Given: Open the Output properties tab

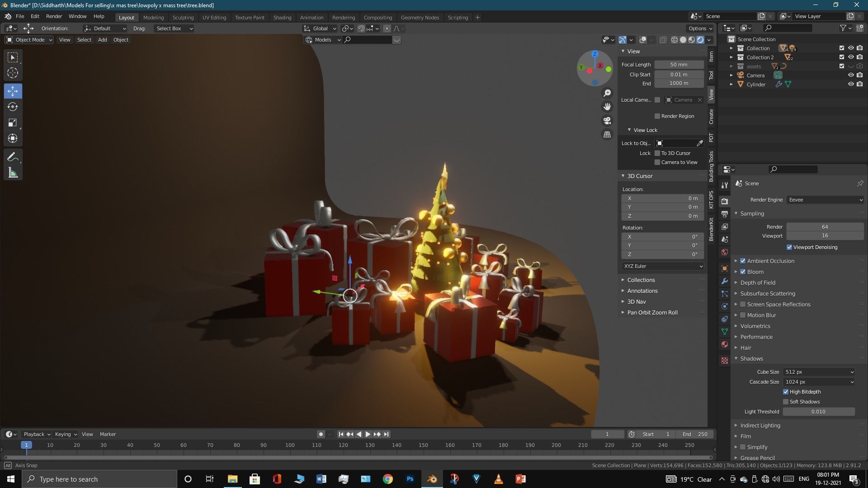Looking at the screenshot, I should 725,214.
